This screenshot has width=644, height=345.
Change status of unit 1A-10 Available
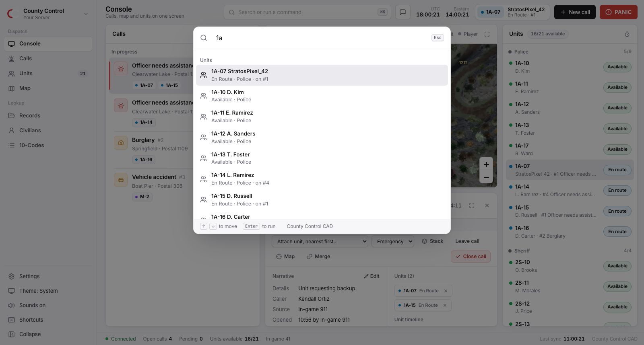[x=617, y=67]
